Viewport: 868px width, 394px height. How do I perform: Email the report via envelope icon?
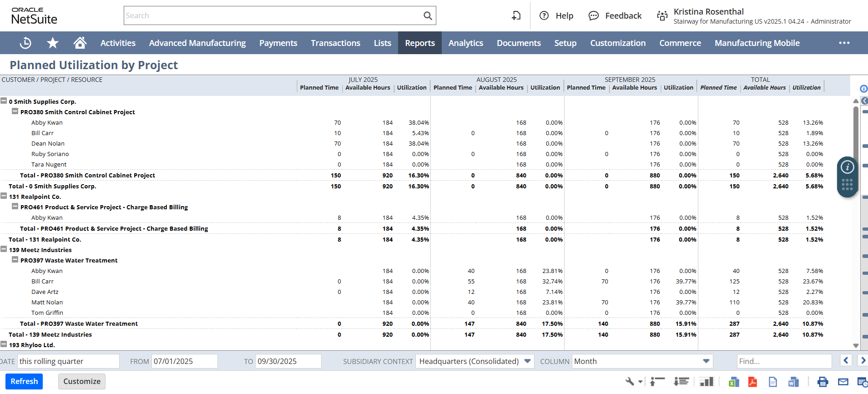point(843,382)
